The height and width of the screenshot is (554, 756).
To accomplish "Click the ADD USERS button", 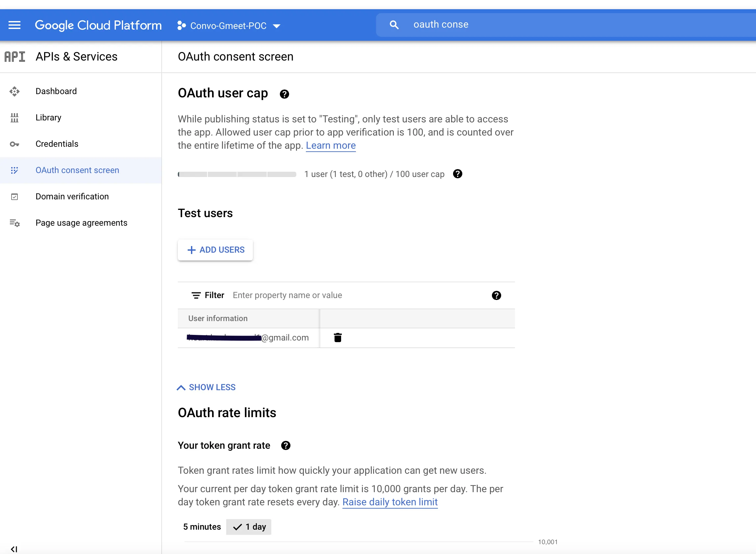I will coord(215,250).
